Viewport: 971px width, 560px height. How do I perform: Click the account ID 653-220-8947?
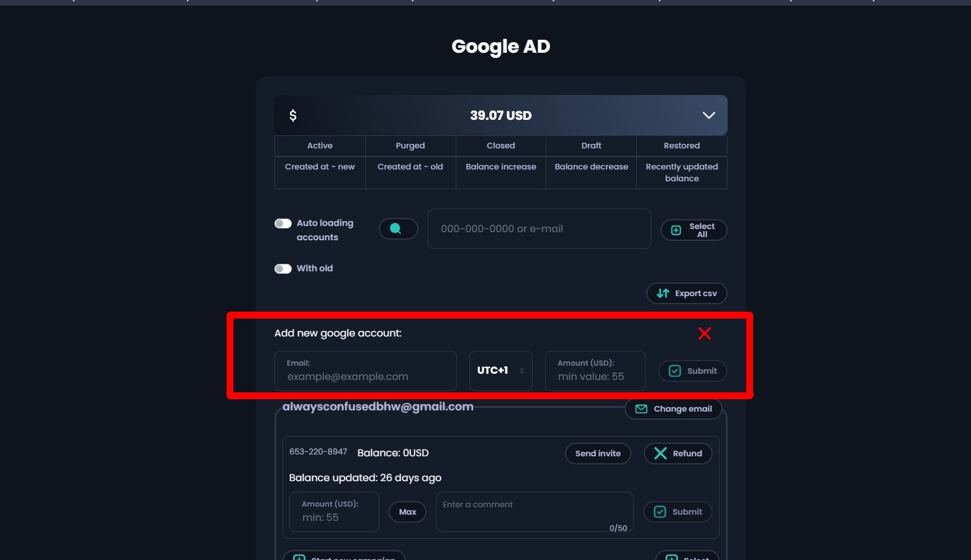click(x=318, y=452)
